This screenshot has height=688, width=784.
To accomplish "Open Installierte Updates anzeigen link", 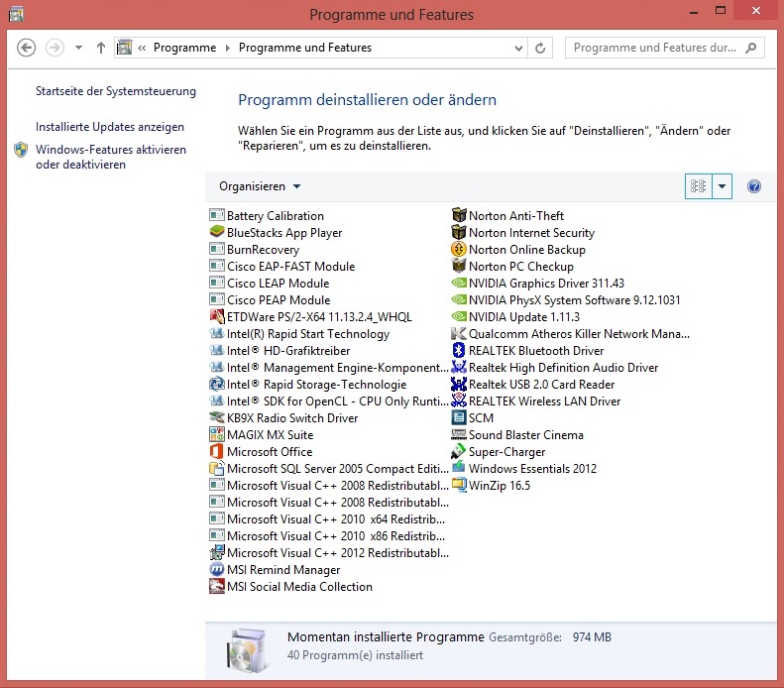I will (109, 127).
